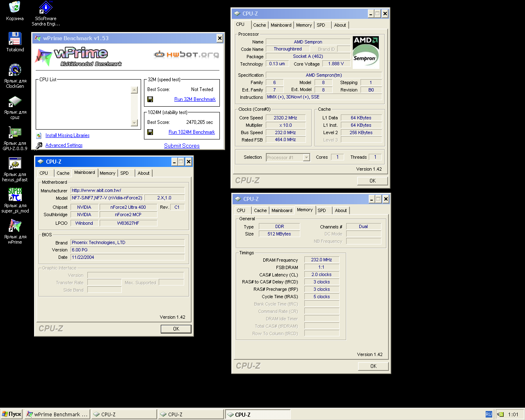Click the NVIDIA tray icon
The width and height of the screenshot is (525, 420).
[500, 414]
